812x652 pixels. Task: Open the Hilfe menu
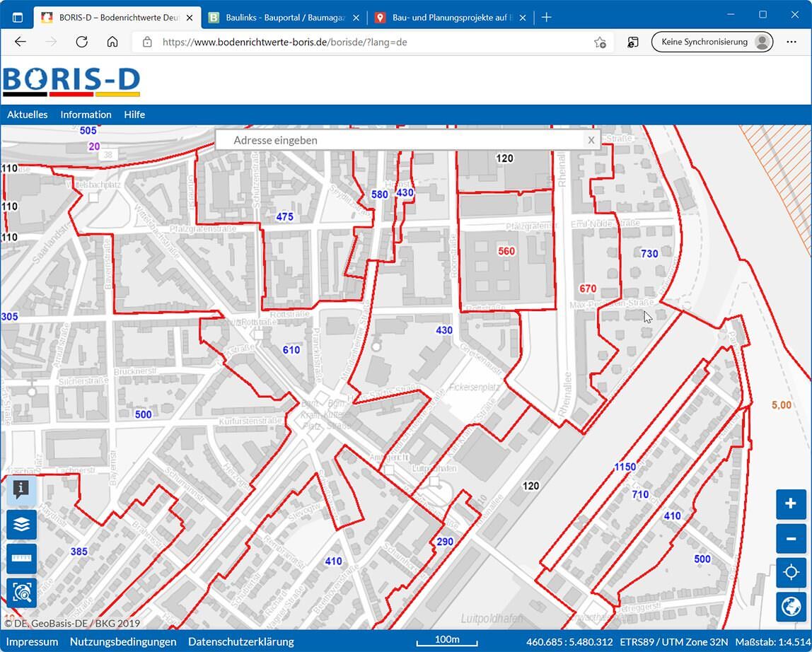(x=134, y=115)
